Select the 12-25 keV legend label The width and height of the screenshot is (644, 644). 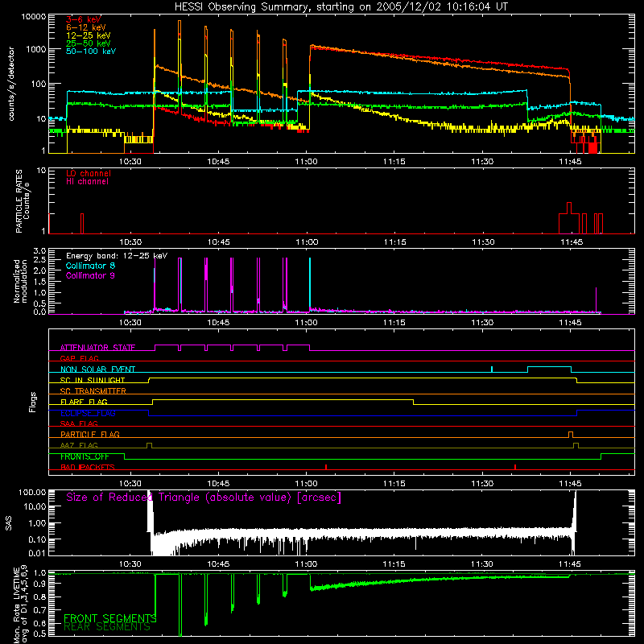click(89, 35)
